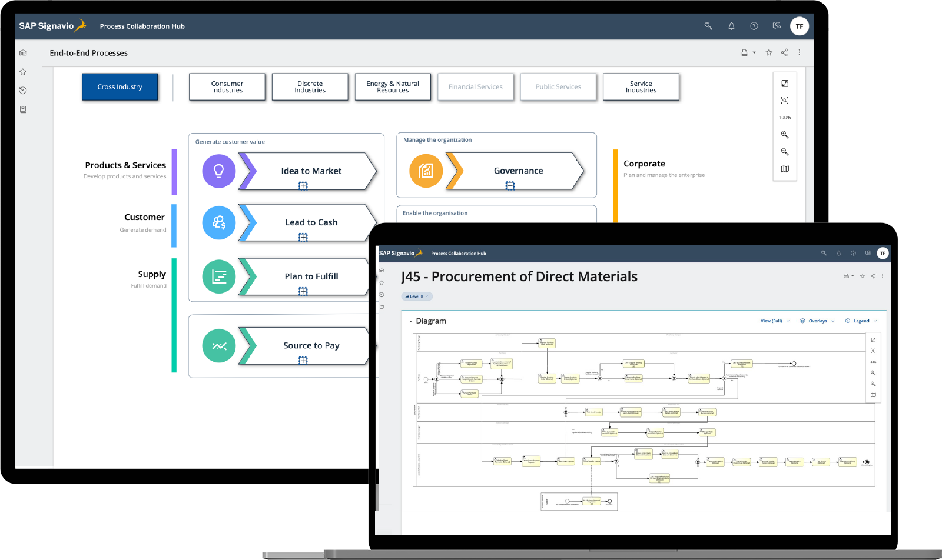Toggle the Financial Services industry filter
The height and width of the screenshot is (560, 942).
click(475, 86)
